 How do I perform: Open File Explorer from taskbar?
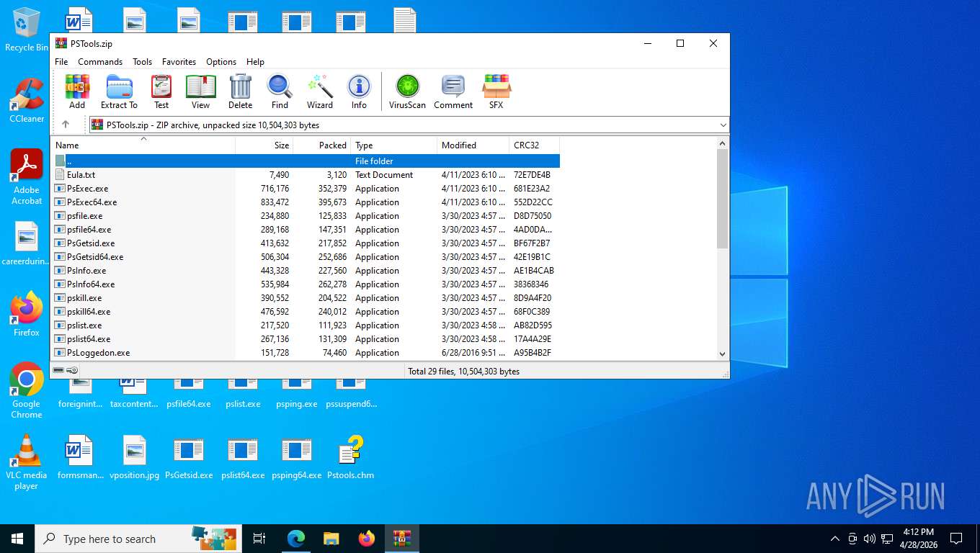point(331,539)
